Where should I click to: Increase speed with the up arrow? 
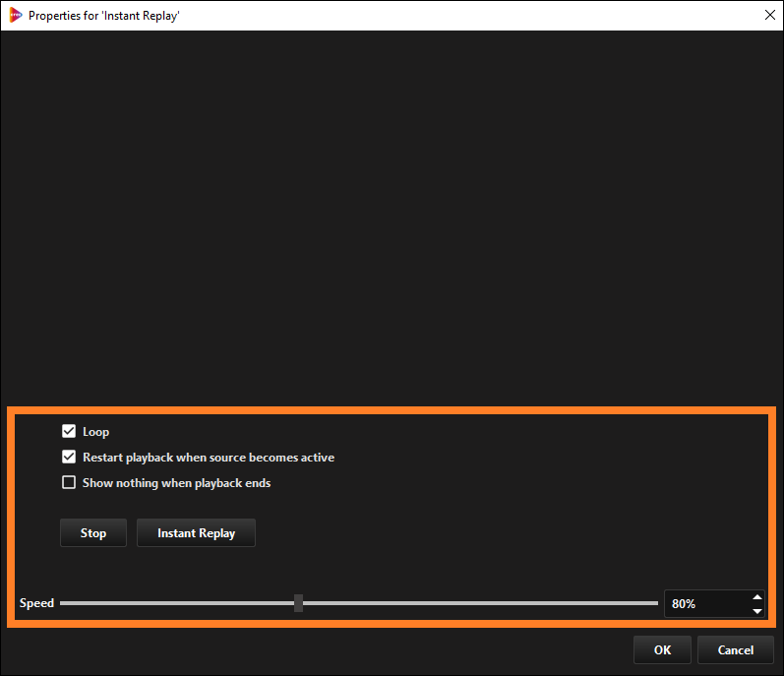757,597
